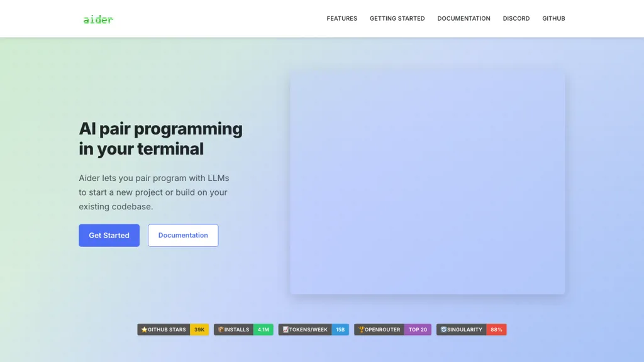Click the package icon on Installs badge
Image resolution: width=644 pixels, height=362 pixels.
[x=221, y=329]
